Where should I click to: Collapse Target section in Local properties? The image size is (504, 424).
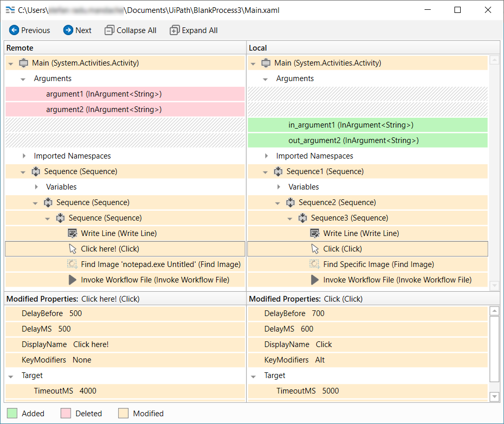(253, 376)
